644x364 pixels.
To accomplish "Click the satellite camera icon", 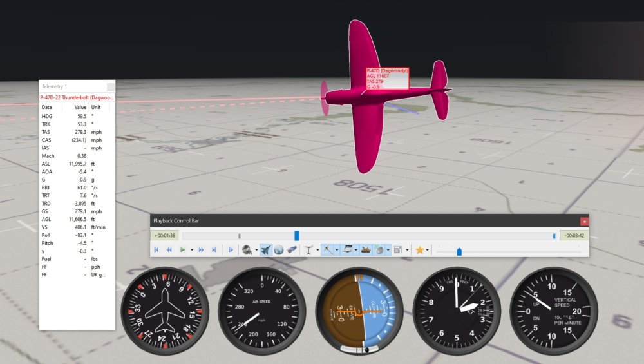I will click(292, 250).
